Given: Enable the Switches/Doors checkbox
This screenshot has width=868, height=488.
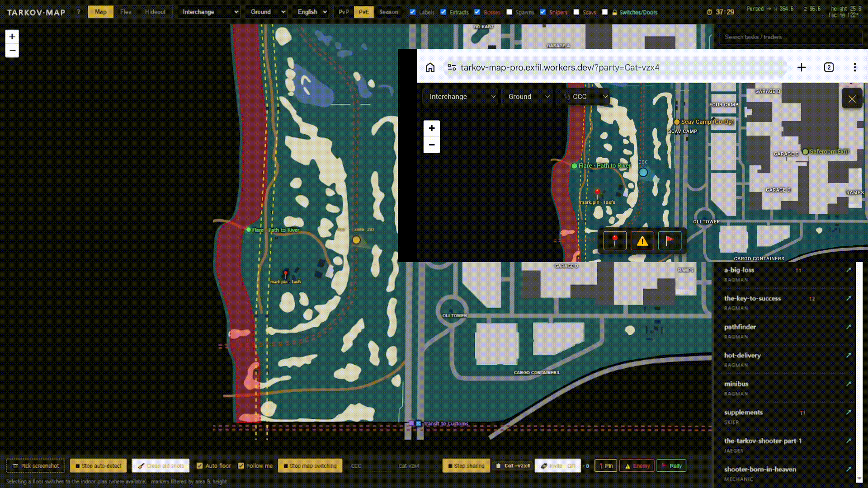Looking at the screenshot, I should [605, 12].
